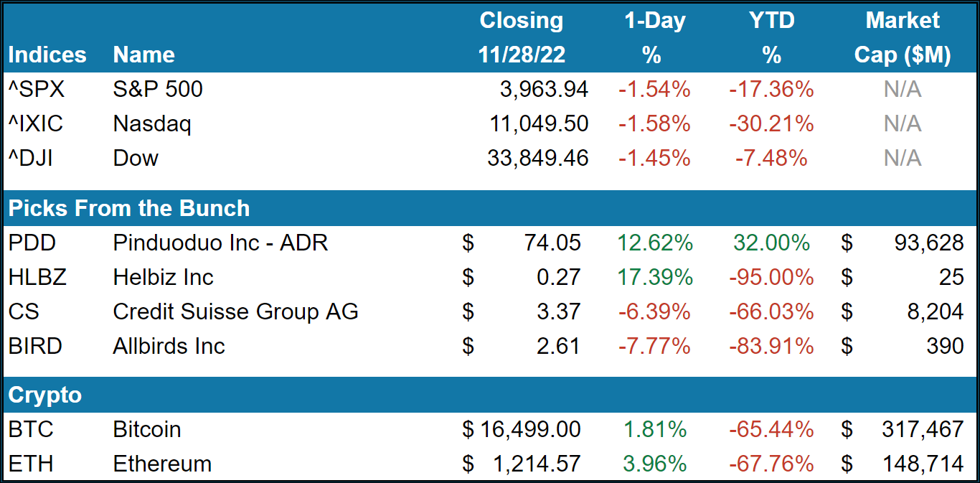Click the Crypto section header
Viewport: 980px width, 483px height.
[x=44, y=395]
